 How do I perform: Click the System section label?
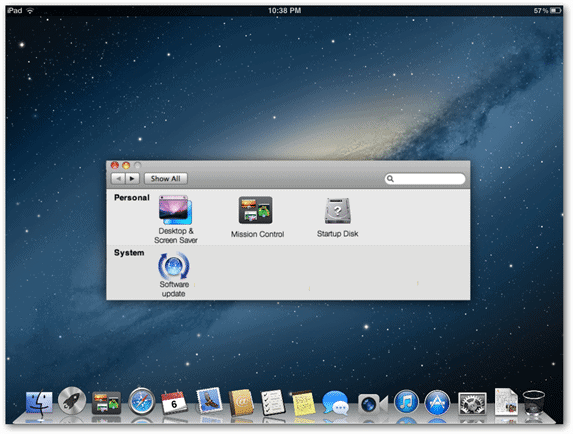tap(129, 253)
